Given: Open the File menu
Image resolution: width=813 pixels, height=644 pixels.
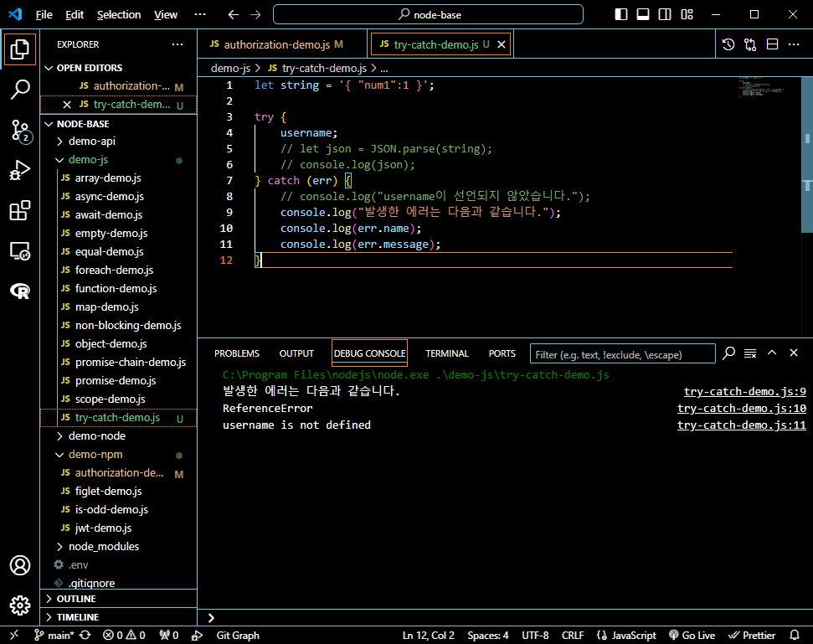Looking at the screenshot, I should (44, 14).
